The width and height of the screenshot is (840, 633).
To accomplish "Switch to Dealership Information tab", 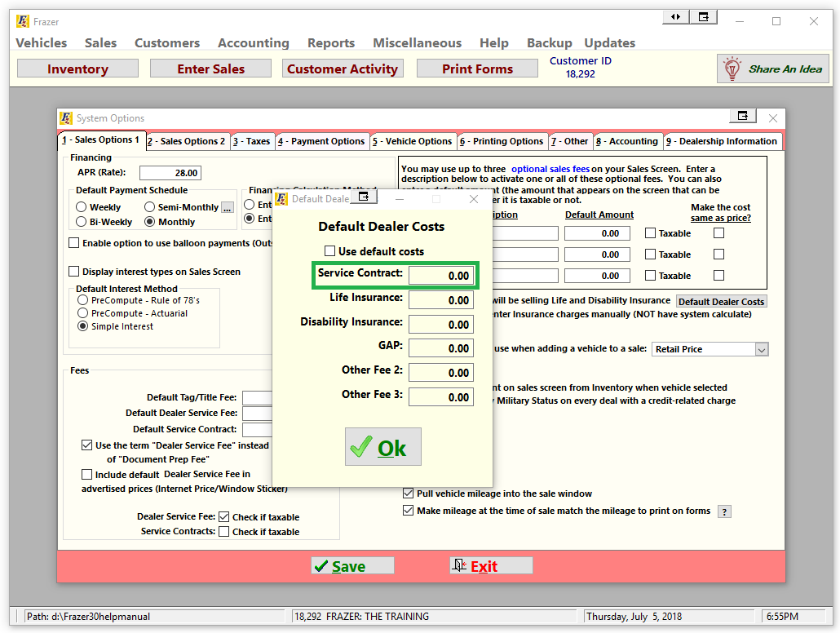I will tap(723, 141).
